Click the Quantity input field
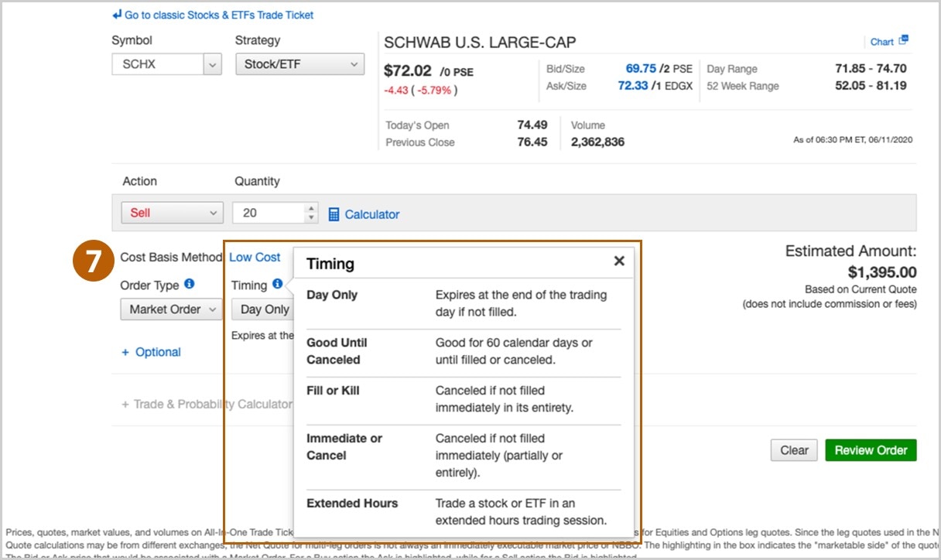 click(x=270, y=213)
